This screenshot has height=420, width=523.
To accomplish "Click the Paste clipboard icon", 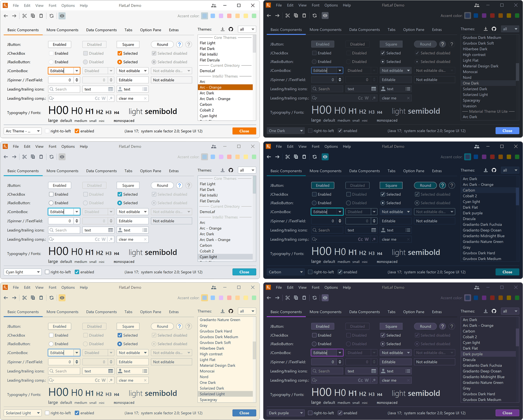I will tap(41, 16).
